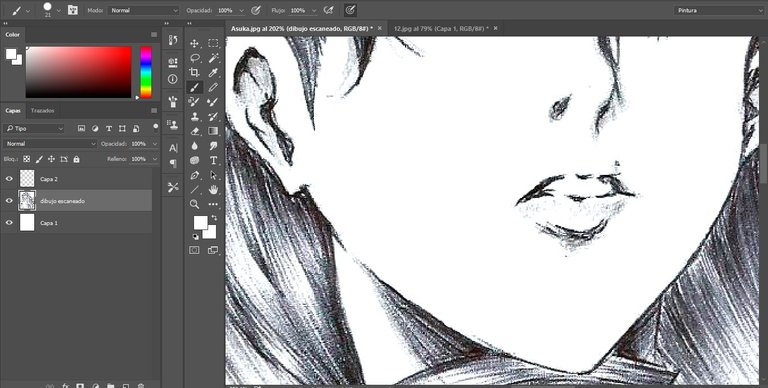Select the Brush tool in toolbox

coord(194,87)
